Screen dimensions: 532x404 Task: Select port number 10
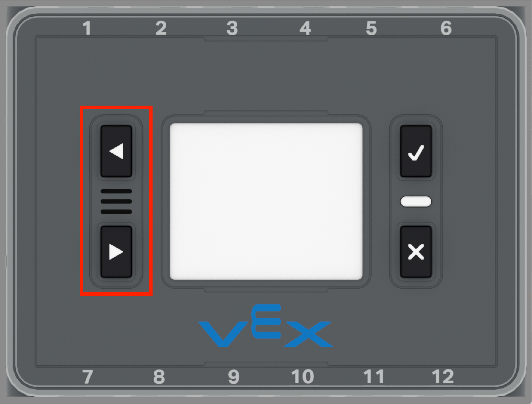coord(302,377)
